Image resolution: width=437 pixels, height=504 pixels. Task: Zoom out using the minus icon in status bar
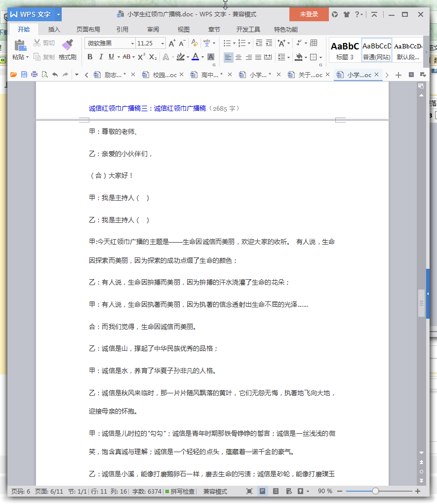click(340, 491)
